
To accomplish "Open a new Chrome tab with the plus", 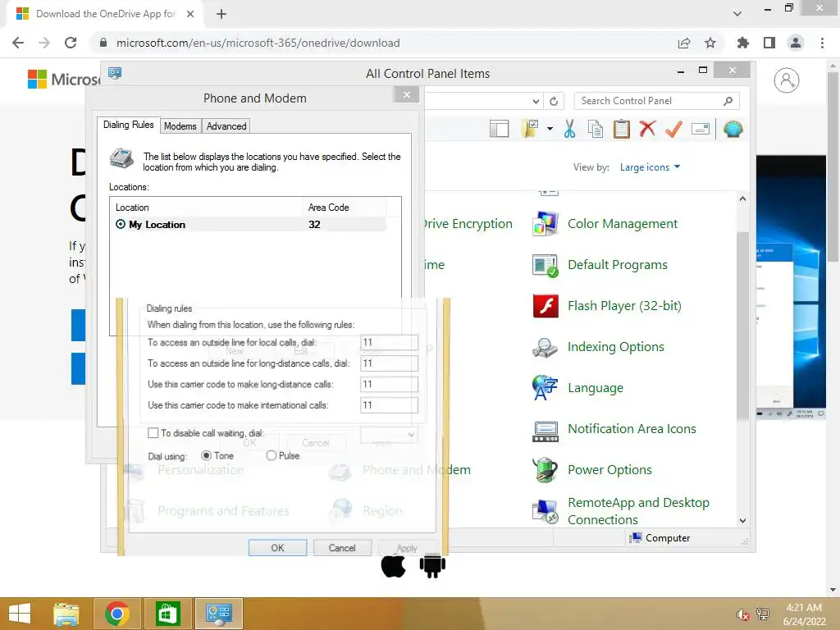I will point(221,14).
